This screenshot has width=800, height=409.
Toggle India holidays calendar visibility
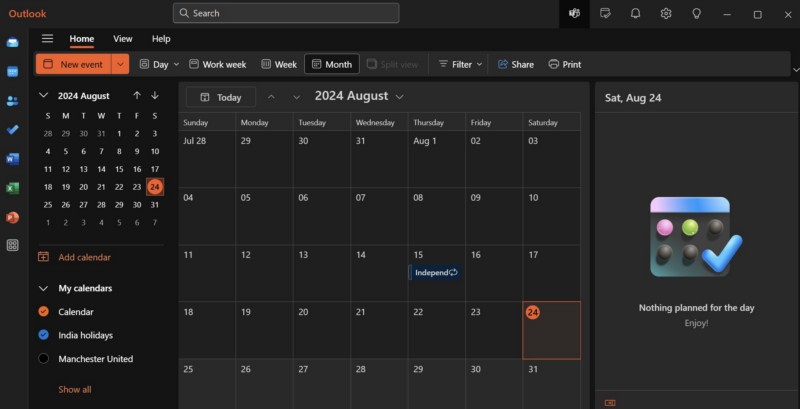[x=44, y=335]
